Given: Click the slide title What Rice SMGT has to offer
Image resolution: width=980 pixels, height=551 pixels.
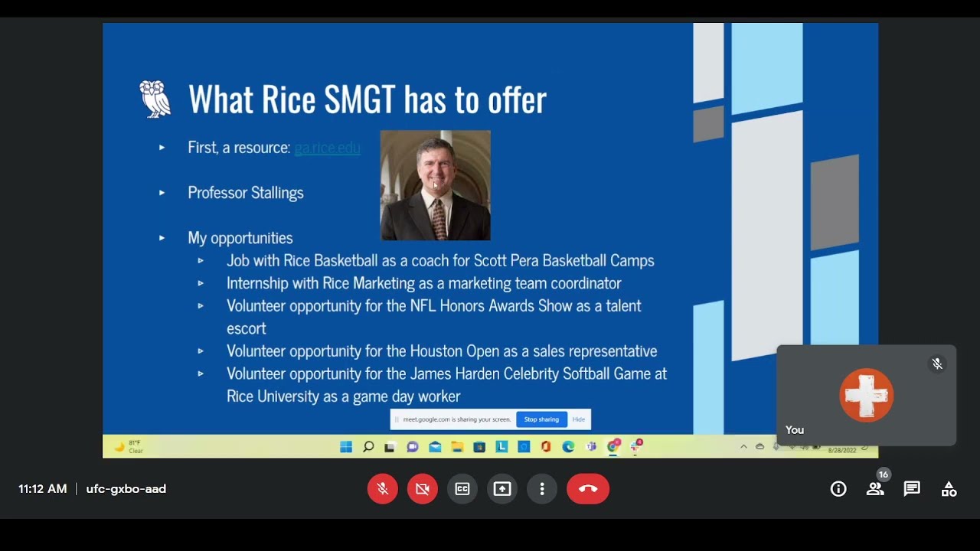Looking at the screenshot, I should [x=367, y=99].
